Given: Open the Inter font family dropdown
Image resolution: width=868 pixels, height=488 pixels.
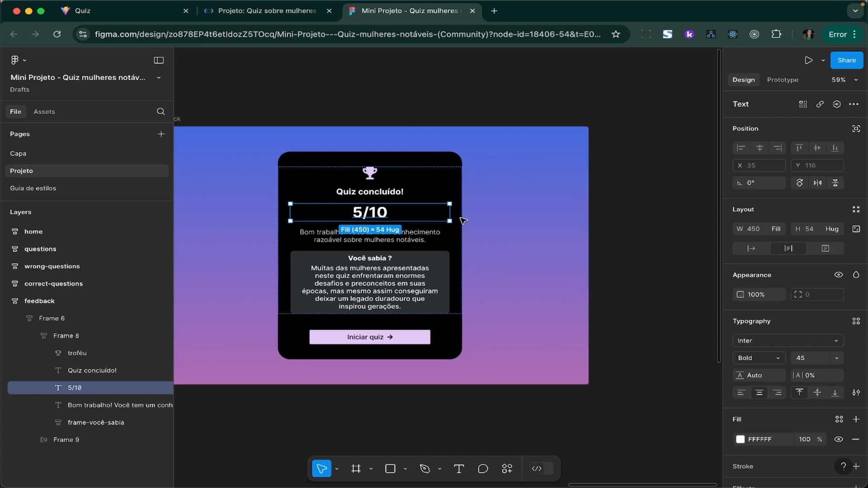Looking at the screenshot, I should click(x=788, y=341).
